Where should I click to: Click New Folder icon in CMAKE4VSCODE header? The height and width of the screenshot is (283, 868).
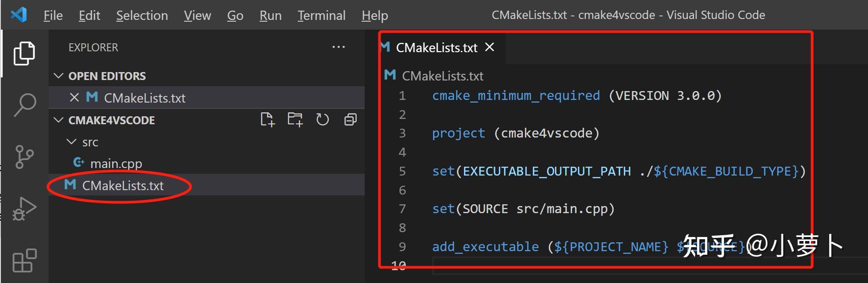(x=295, y=119)
